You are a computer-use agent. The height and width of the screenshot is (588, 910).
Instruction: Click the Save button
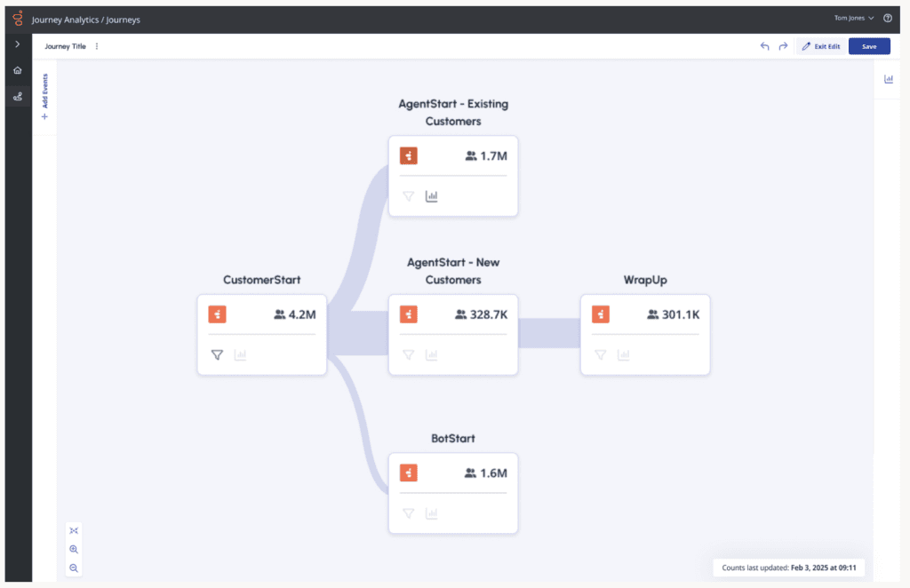[x=869, y=46]
